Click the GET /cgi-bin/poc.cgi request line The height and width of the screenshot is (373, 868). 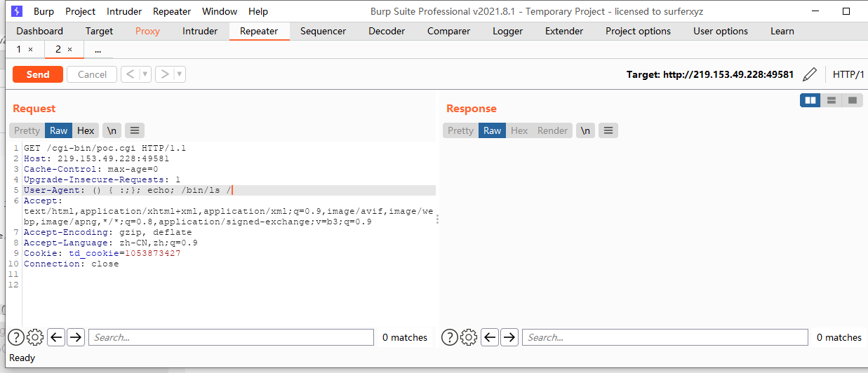[105, 149]
